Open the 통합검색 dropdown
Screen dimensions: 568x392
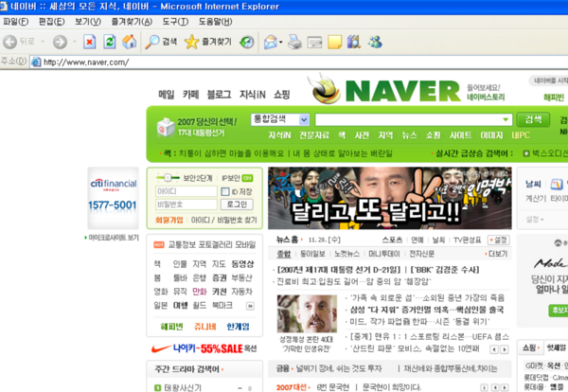point(280,119)
